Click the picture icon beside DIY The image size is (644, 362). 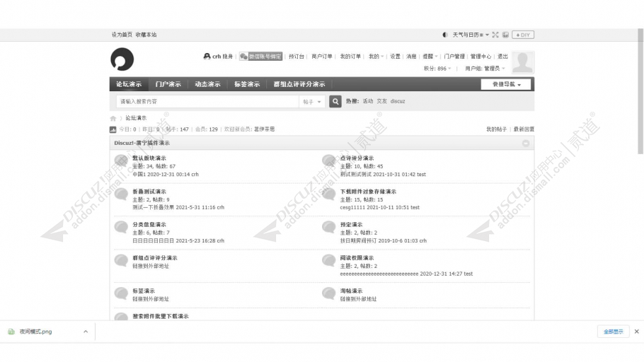(x=505, y=35)
